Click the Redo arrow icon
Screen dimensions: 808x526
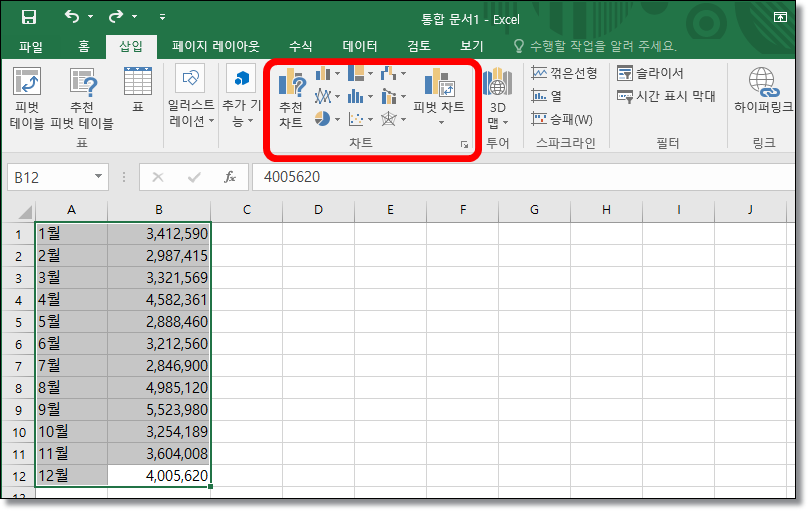115,17
